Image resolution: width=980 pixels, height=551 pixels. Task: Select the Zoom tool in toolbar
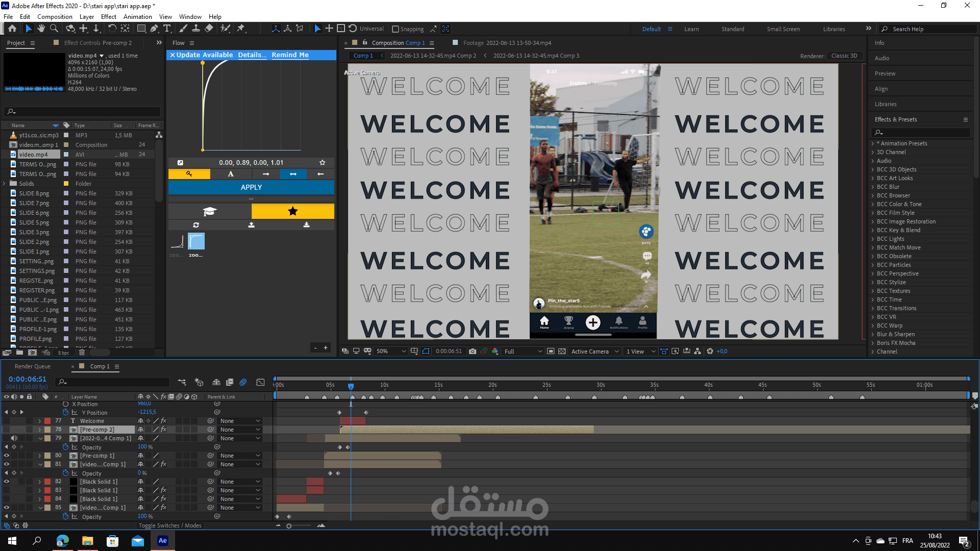pos(54,29)
